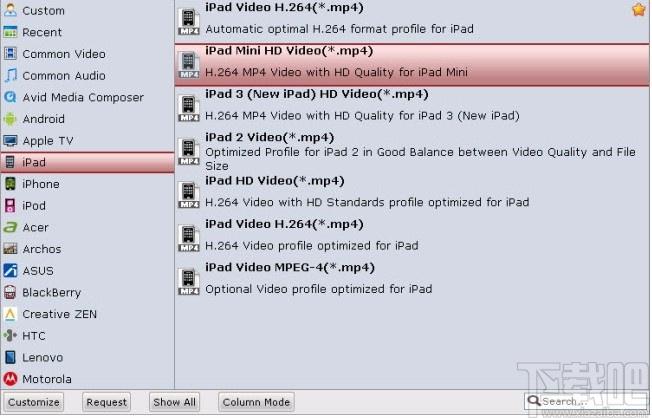
Task: Click MP4 icon of iPad 3 HD Video
Action: click(189, 108)
